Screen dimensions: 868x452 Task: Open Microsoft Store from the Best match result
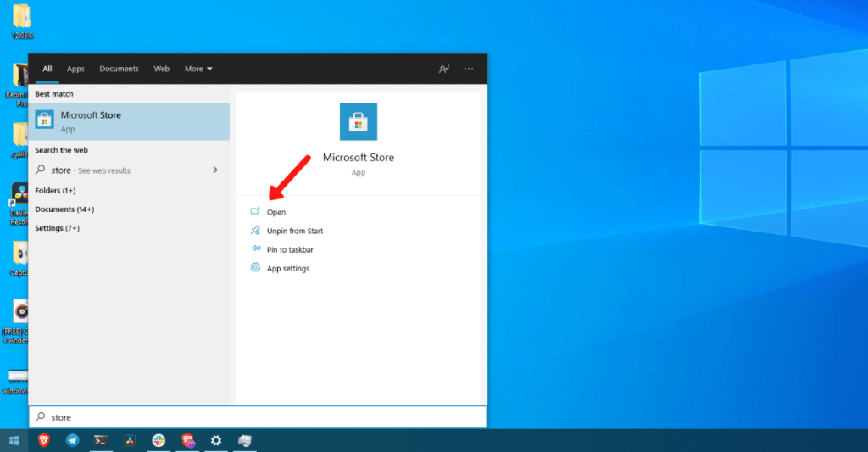click(129, 121)
